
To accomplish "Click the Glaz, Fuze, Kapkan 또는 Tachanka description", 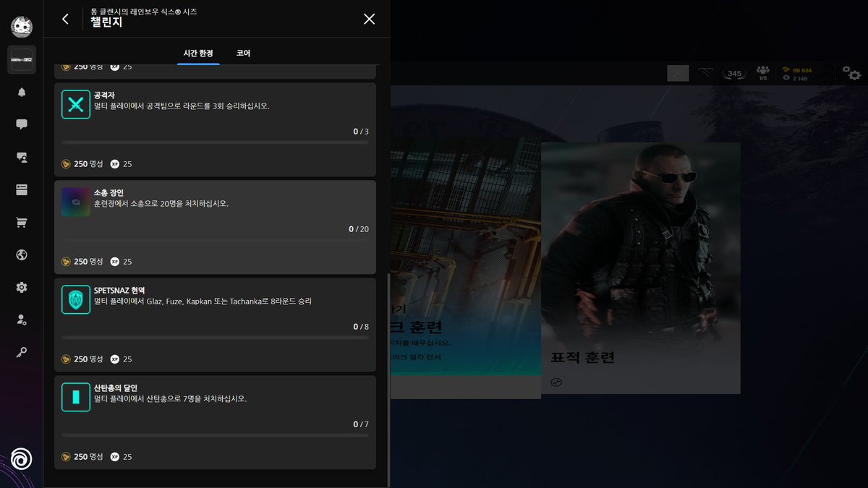I will pyautogui.click(x=203, y=301).
